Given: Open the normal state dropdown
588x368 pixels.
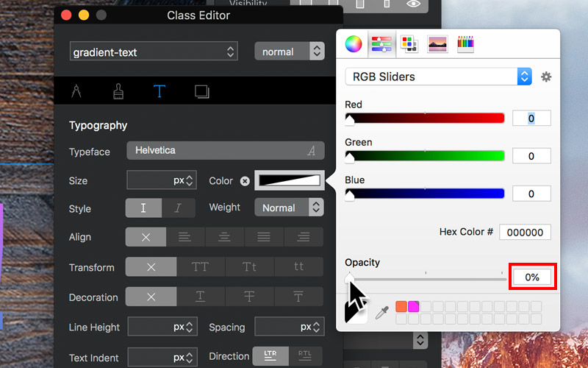Looking at the screenshot, I should [290, 51].
